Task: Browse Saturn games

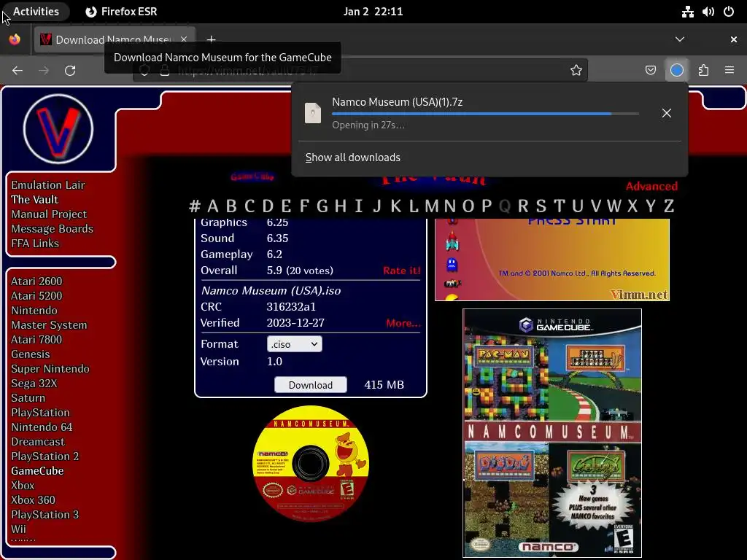Action: (x=28, y=398)
